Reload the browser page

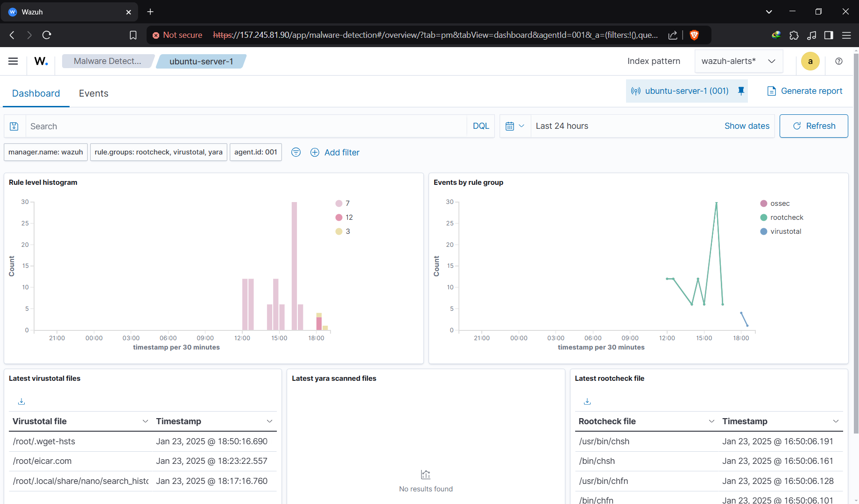pos(47,35)
